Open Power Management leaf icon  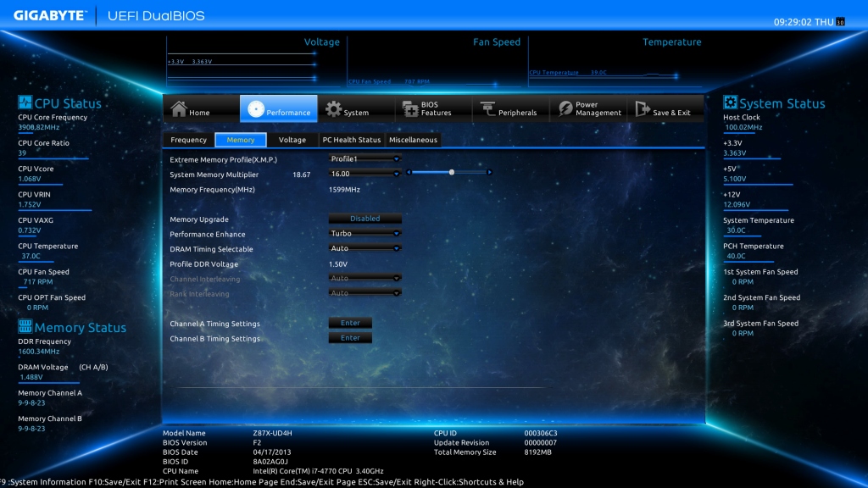tap(565, 108)
